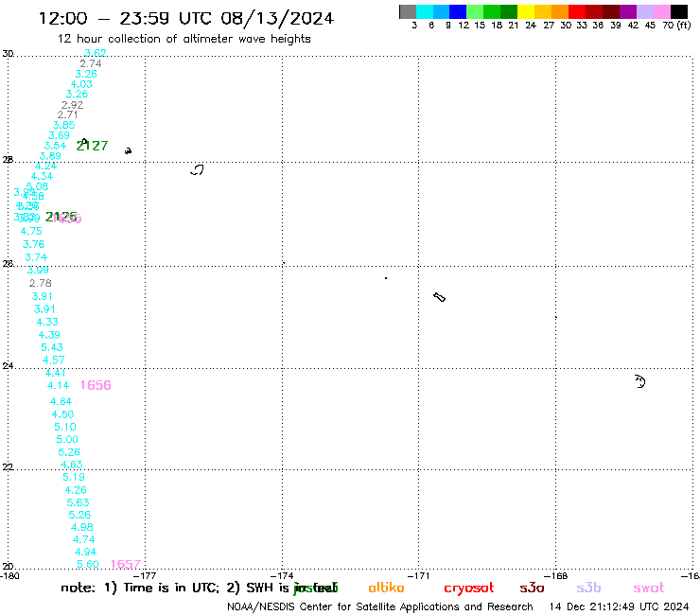Click the pink 'swot' satellite label

pyautogui.click(x=649, y=588)
